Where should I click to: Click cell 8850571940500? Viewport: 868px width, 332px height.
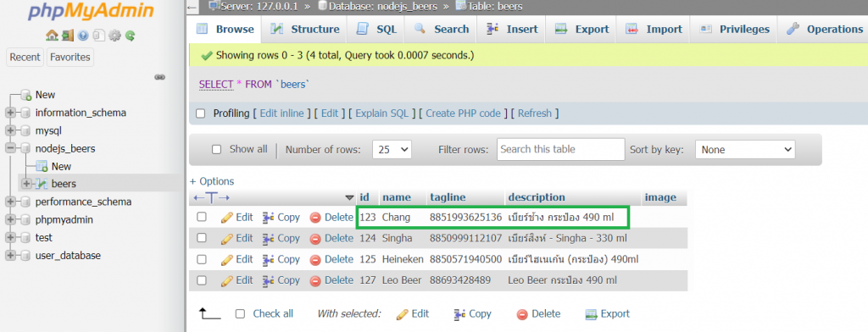(x=465, y=259)
